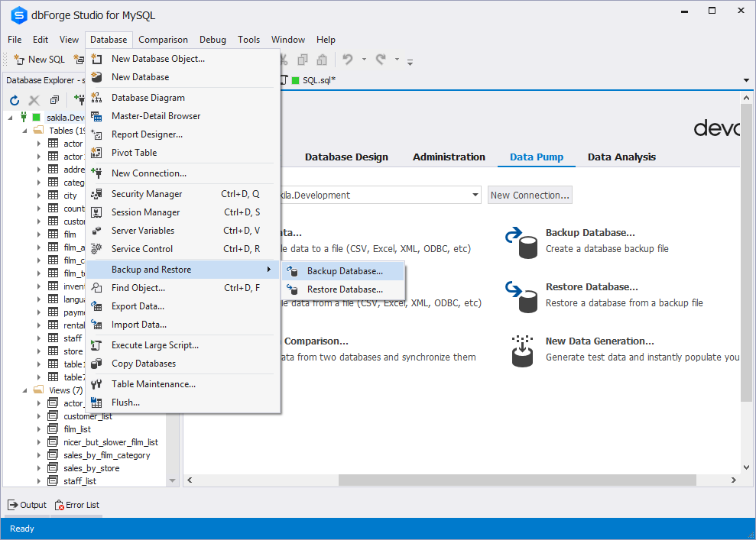Click Backup Database in submenu
756x540 pixels.
[342, 271]
